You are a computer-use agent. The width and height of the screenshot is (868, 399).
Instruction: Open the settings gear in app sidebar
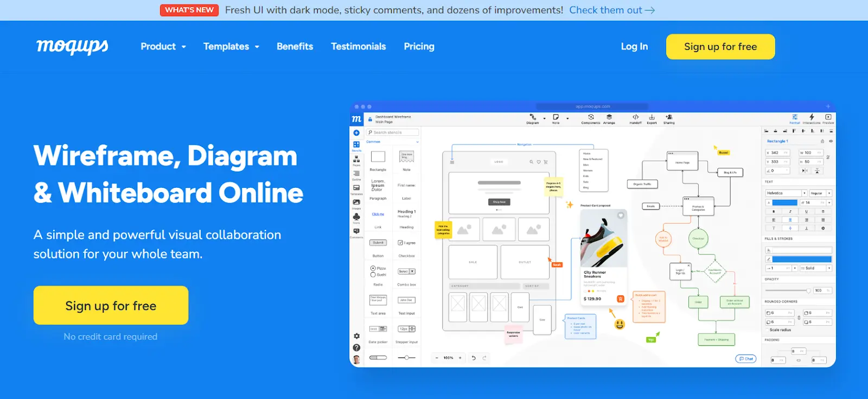(356, 337)
